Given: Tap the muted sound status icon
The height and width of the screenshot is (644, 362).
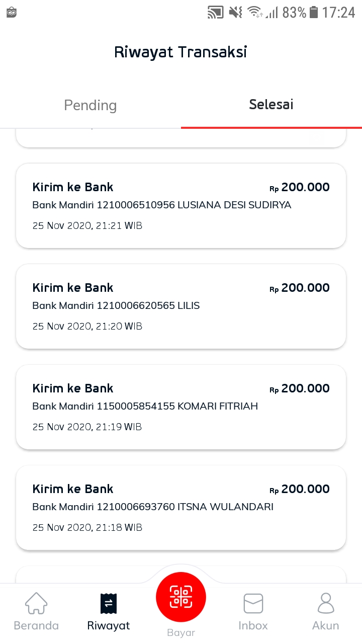Looking at the screenshot, I should 235,12.
